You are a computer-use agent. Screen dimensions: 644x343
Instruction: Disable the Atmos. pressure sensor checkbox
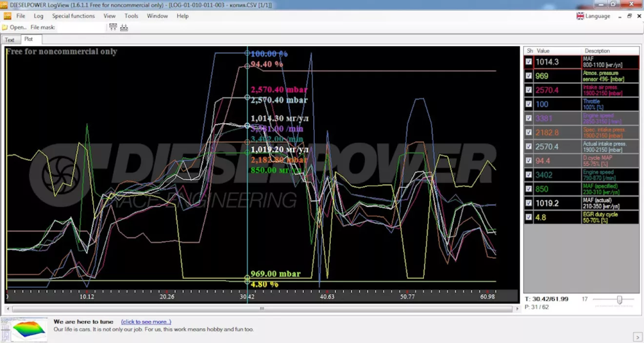(x=529, y=76)
